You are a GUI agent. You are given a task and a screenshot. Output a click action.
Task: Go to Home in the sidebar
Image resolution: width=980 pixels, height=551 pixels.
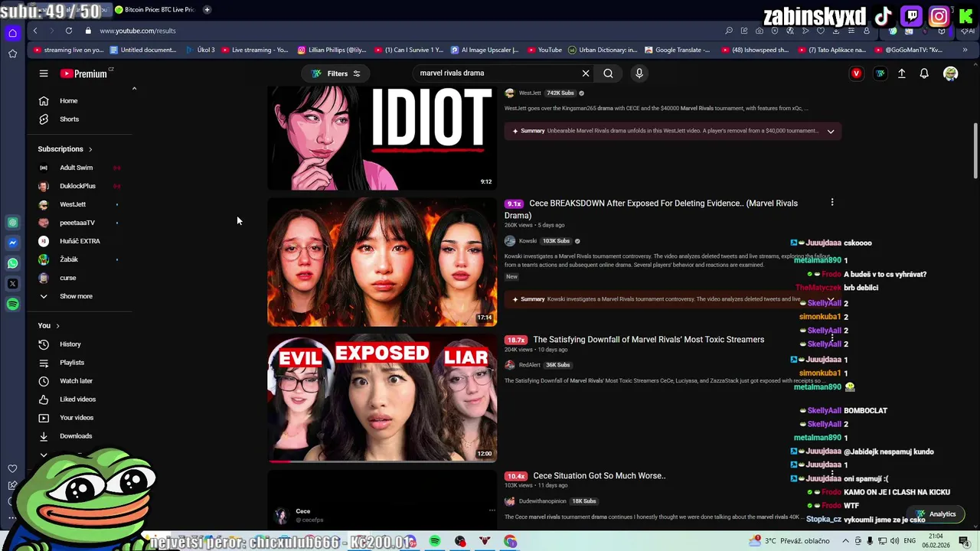point(69,101)
